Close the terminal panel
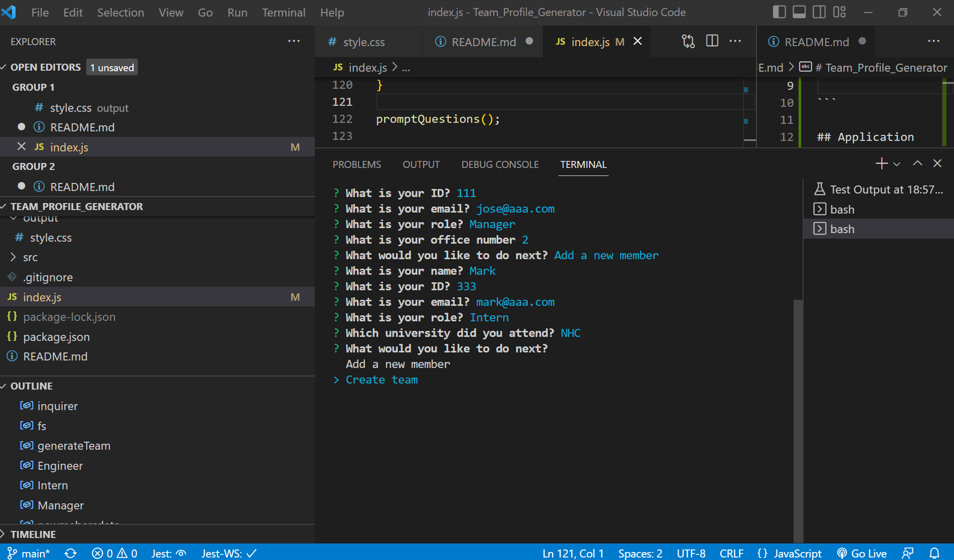The width and height of the screenshot is (954, 560). [x=937, y=163]
